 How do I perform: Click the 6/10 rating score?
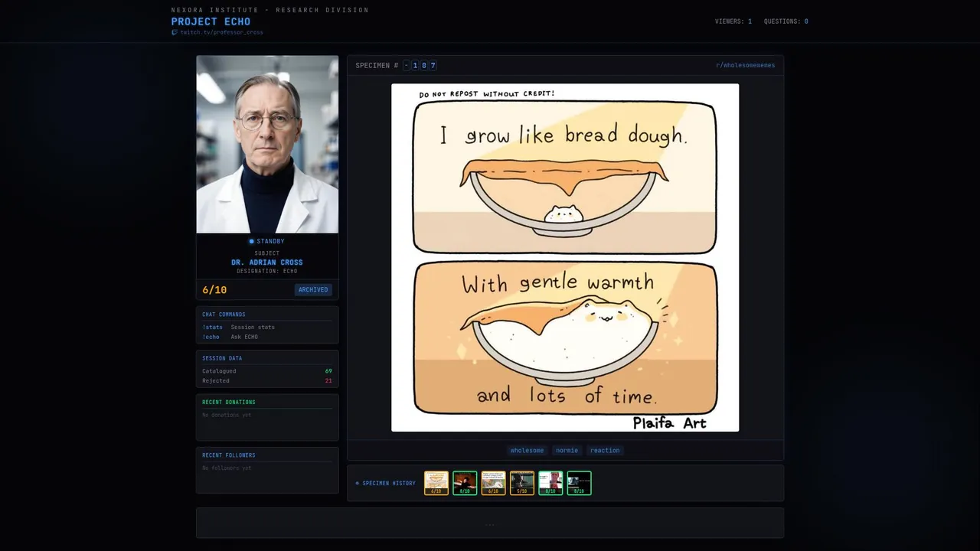tap(214, 290)
